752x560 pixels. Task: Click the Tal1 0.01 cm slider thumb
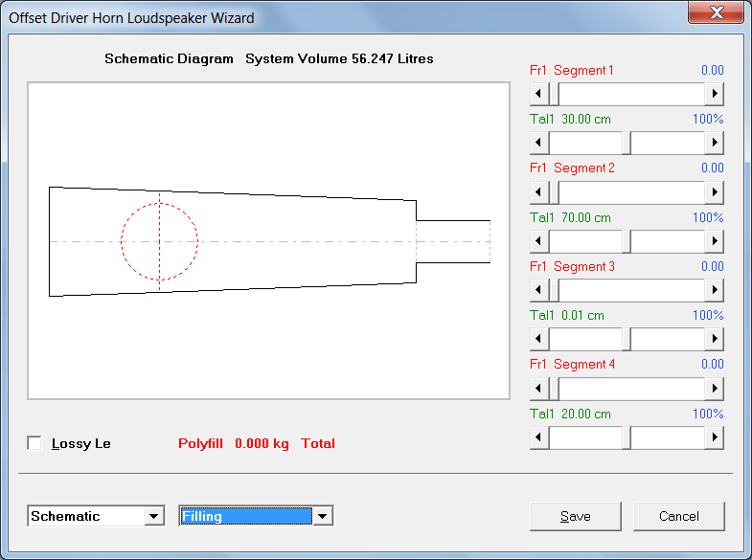[627, 339]
